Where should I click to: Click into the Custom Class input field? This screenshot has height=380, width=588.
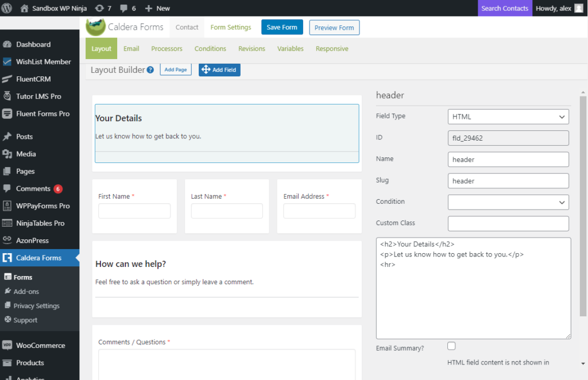click(508, 223)
